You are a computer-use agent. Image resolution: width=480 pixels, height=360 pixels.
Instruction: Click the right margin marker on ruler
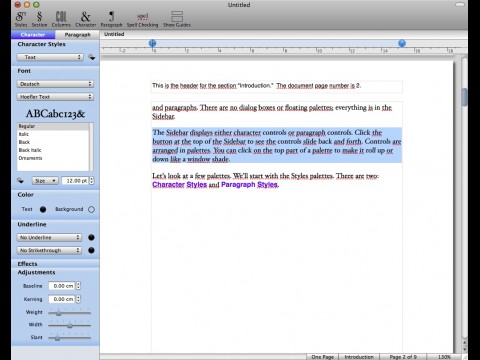click(x=402, y=43)
